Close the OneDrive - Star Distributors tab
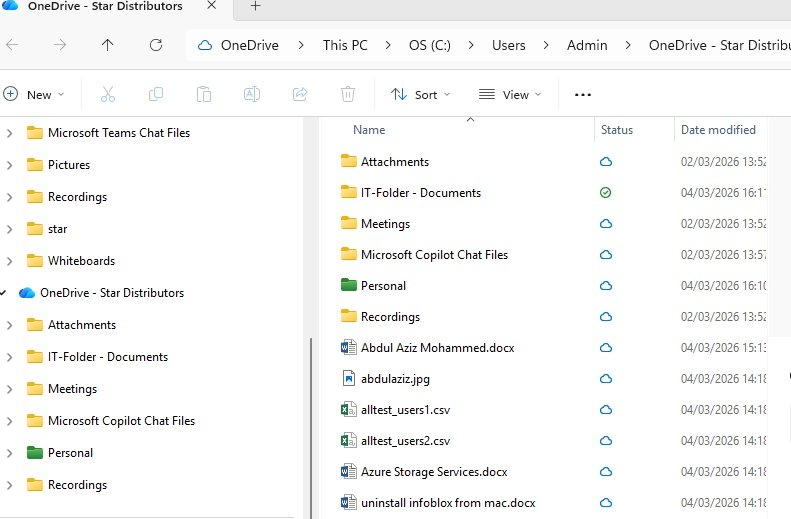Viewport: 791px width, 519px height. 212,6
